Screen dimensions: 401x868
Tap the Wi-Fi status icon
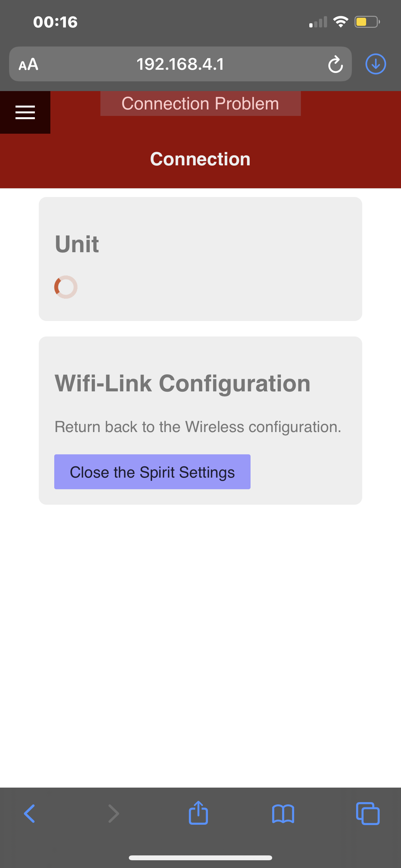(x=341, y=22)
